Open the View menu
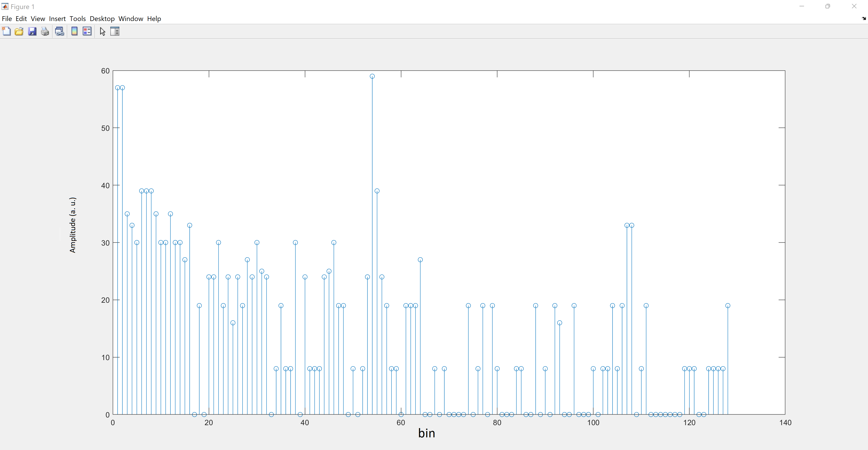This screenshot has height=450, width=868. point(38,19)
